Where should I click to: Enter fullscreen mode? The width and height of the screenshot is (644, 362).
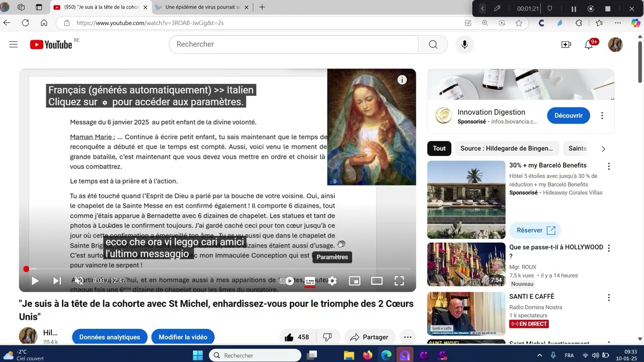(399, 281)
